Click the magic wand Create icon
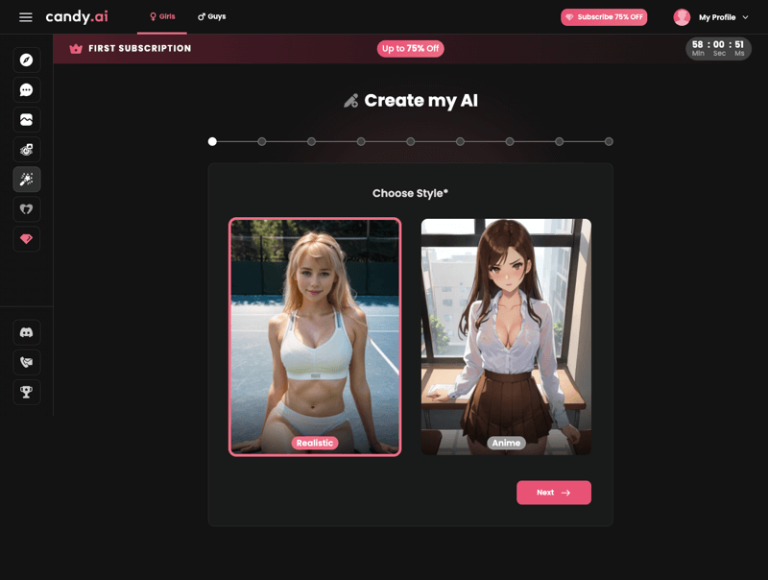Viewport: 768px width, 580px height. [27, 179]
